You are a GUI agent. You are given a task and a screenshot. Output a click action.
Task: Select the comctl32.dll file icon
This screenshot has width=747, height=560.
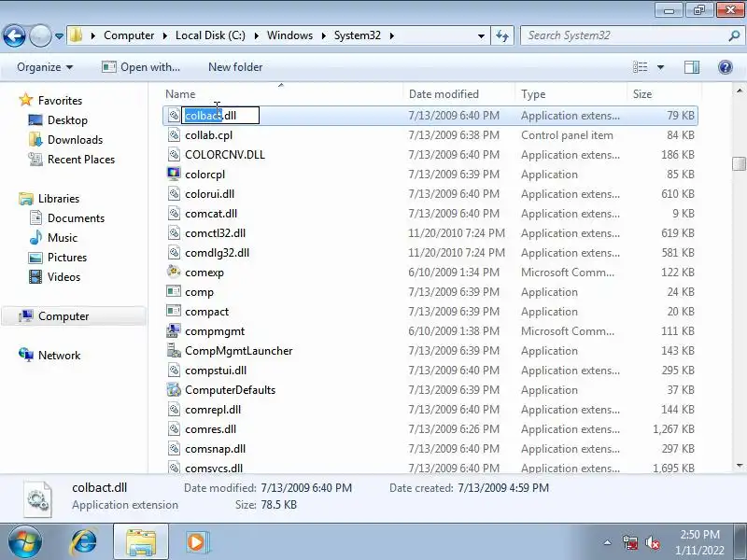174,232
